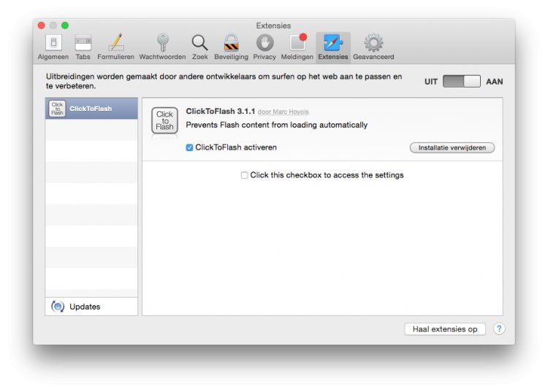The height and width of the screenshot is (392, 548).
Task: Switch to the Tabs preferences pane
Action: pos(83,47)
